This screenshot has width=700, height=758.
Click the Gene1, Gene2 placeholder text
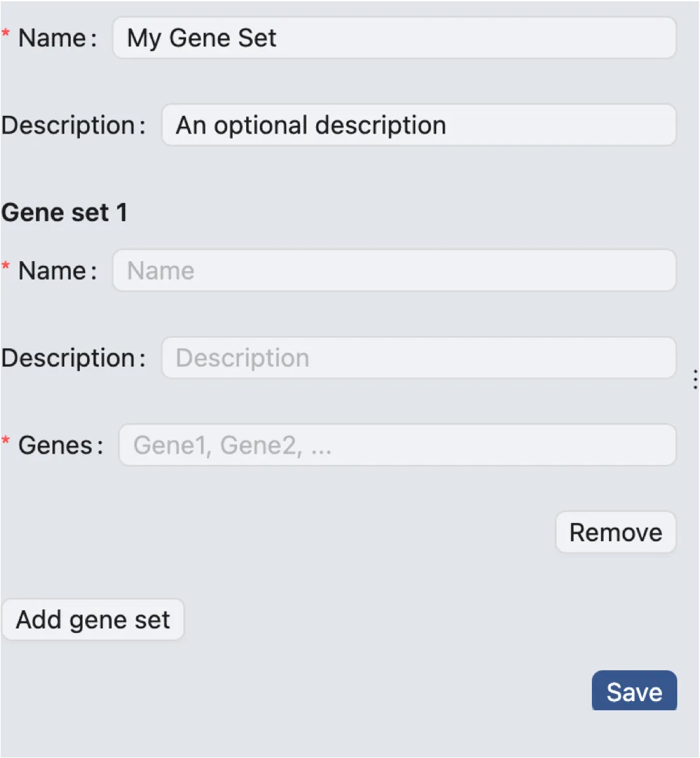point(232,445)
